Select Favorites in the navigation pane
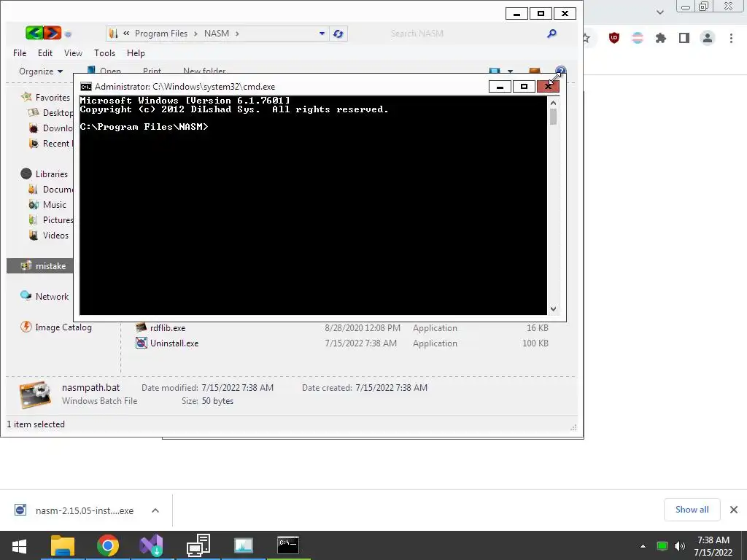 coord(53,97)
